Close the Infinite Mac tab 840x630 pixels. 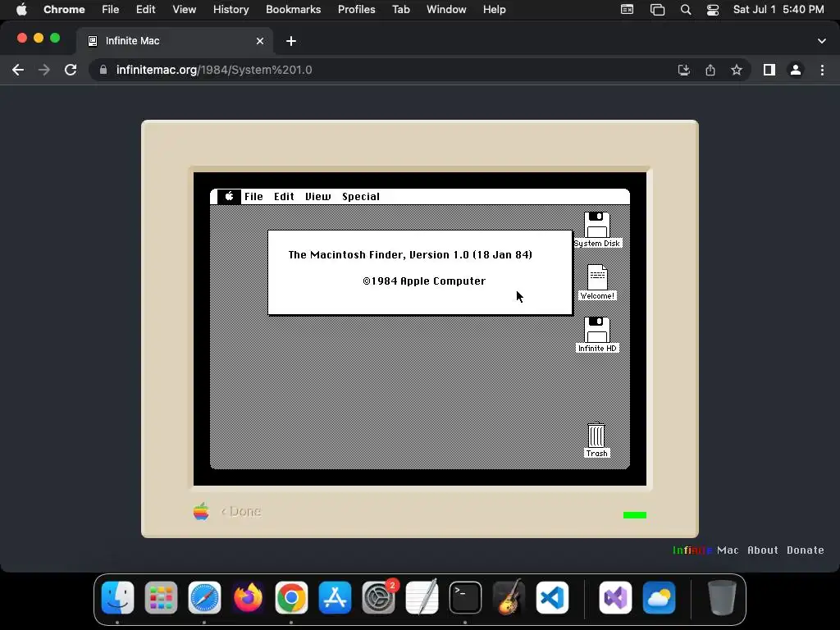coord(260,41)
